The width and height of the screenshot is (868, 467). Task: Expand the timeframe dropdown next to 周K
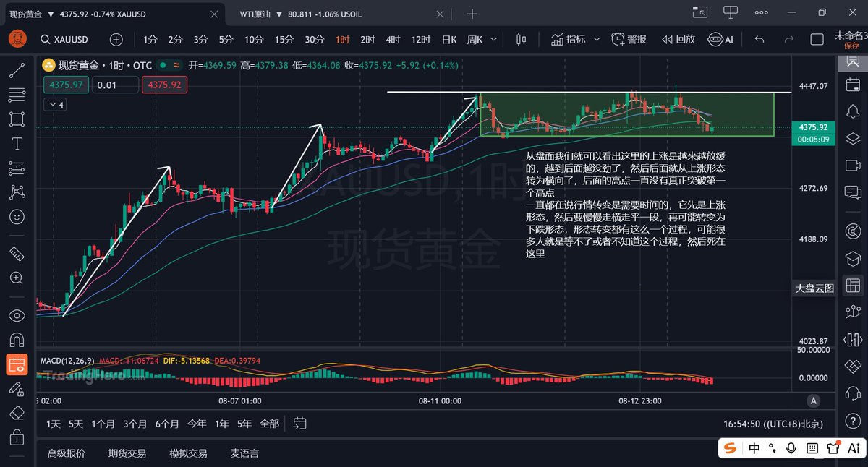click(495, 40)
